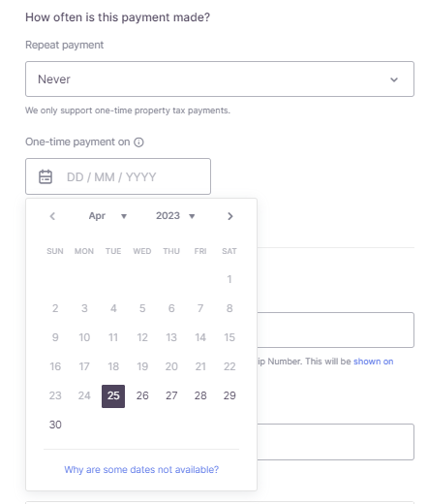Follow the 'shown on' link
The image size is (428, 504).
374,362
